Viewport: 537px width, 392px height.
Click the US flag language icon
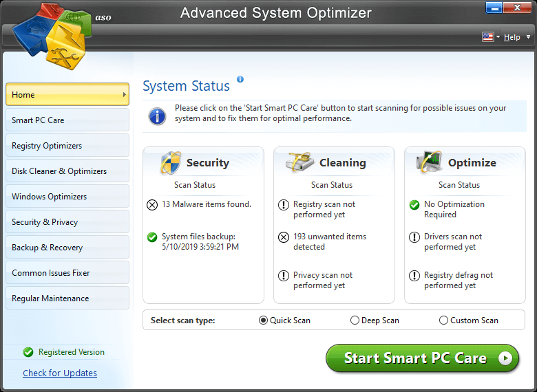coord(487,36)
